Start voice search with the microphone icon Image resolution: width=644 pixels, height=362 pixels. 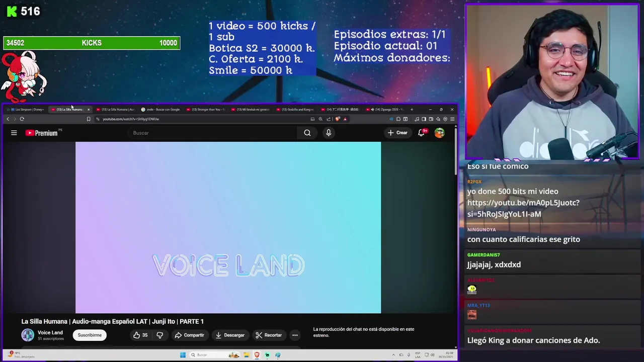click(x=329, y=133)
